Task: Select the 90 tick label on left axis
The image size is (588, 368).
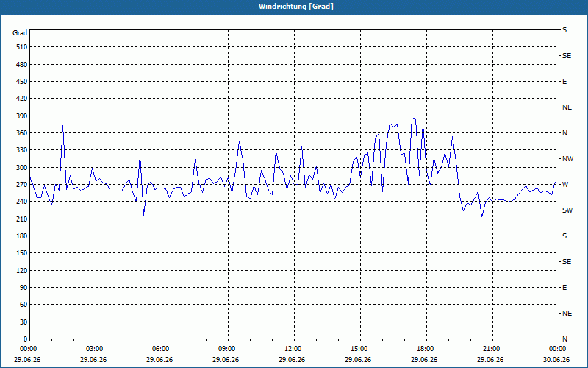Action: [x=24, y=288]
